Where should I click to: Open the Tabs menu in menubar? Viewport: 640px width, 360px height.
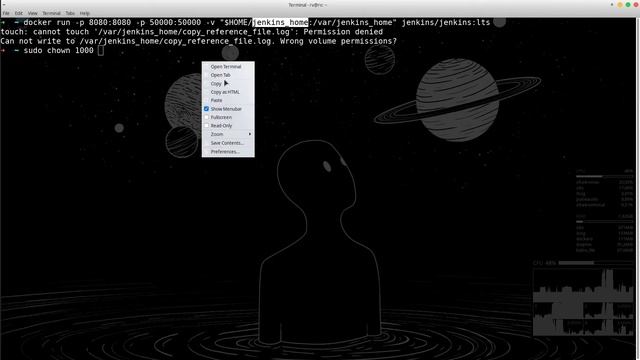(x=70, y=13)
